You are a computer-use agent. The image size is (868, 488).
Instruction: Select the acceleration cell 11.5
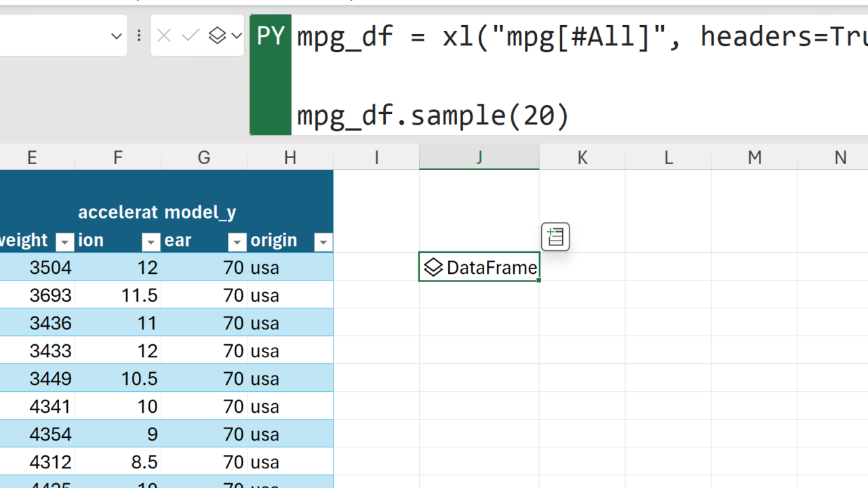pos(118,295)
